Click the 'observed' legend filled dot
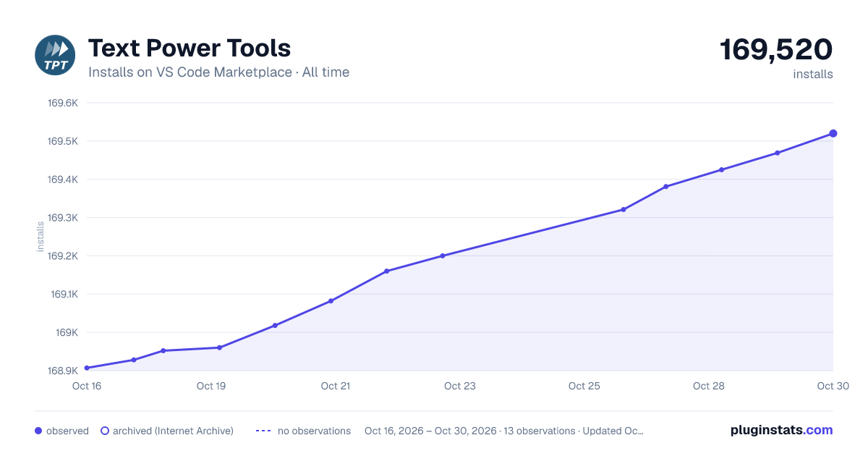This screenshot has width=868, height=456. 38,431
